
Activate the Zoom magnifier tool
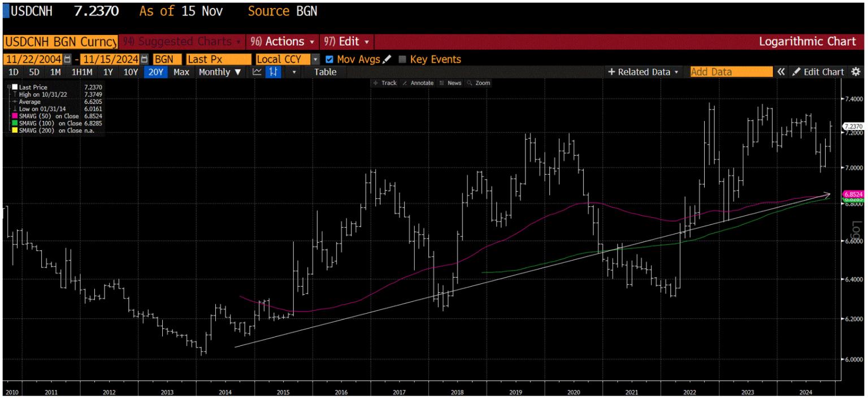click(479, 83)
